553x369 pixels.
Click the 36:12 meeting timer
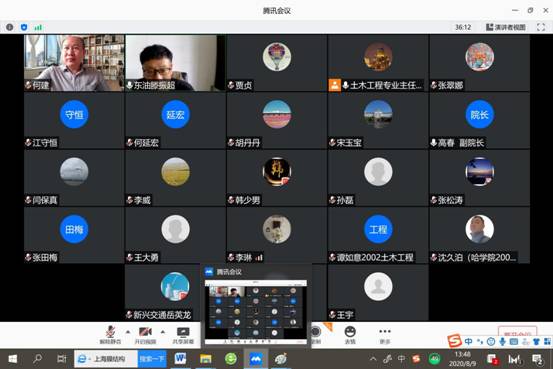(x=463, y=27)
